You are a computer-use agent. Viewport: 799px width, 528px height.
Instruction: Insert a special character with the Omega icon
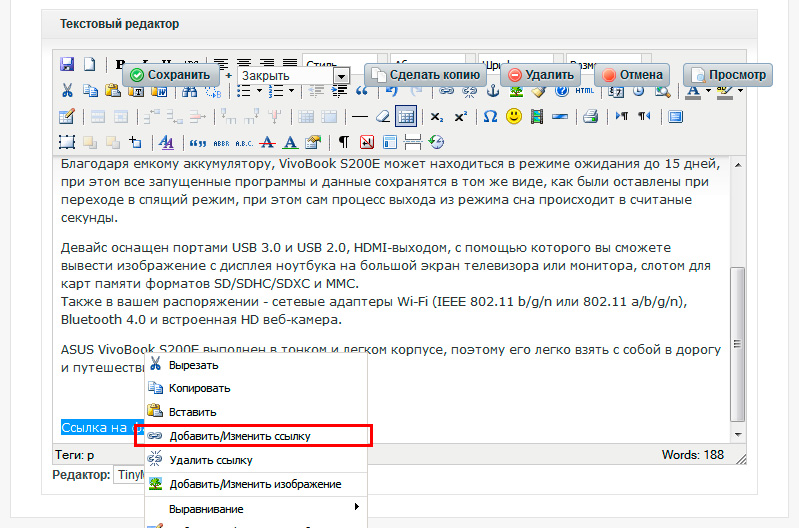(x=490, y=116)
